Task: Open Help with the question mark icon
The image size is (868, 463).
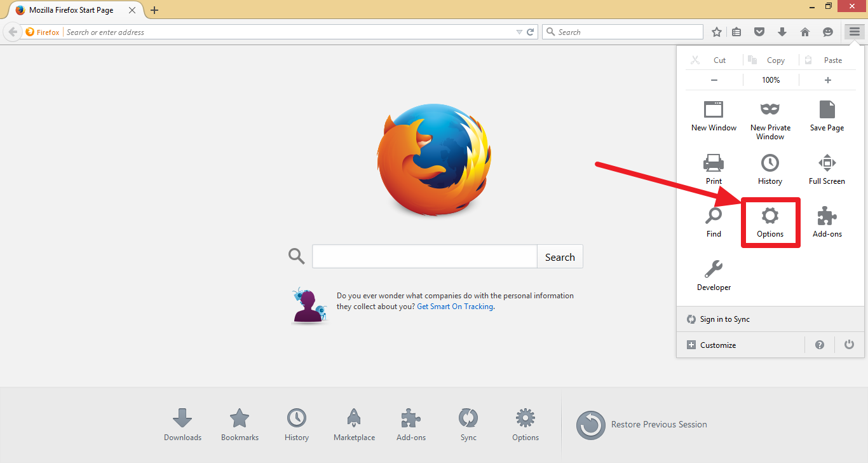Action: click(x=820, y=345)
